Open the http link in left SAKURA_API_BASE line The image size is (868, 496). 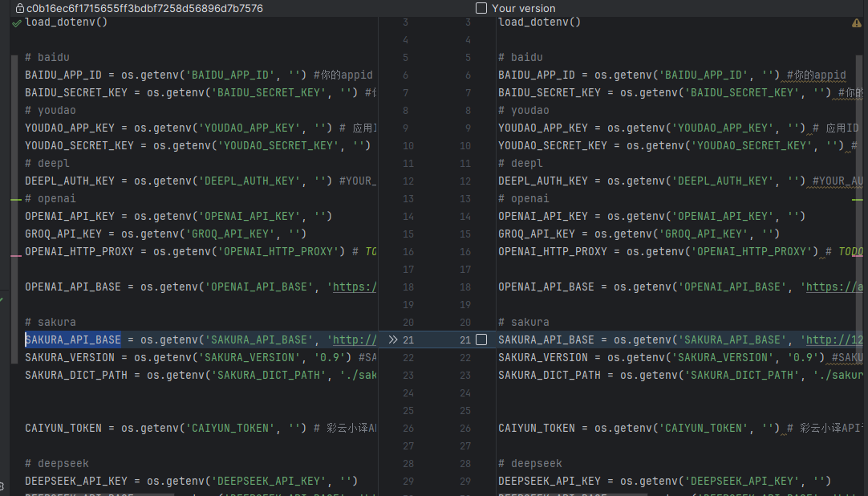pos(355,339)
